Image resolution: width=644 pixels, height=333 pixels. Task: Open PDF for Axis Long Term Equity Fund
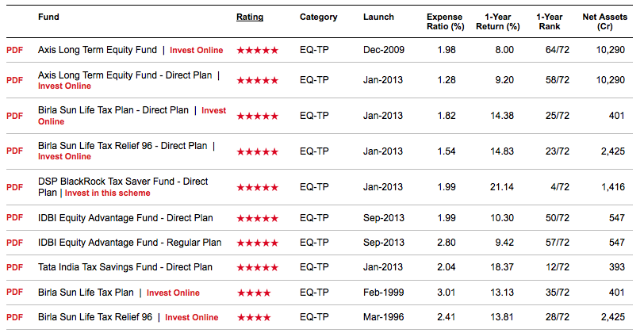click(x=14, y=50)
